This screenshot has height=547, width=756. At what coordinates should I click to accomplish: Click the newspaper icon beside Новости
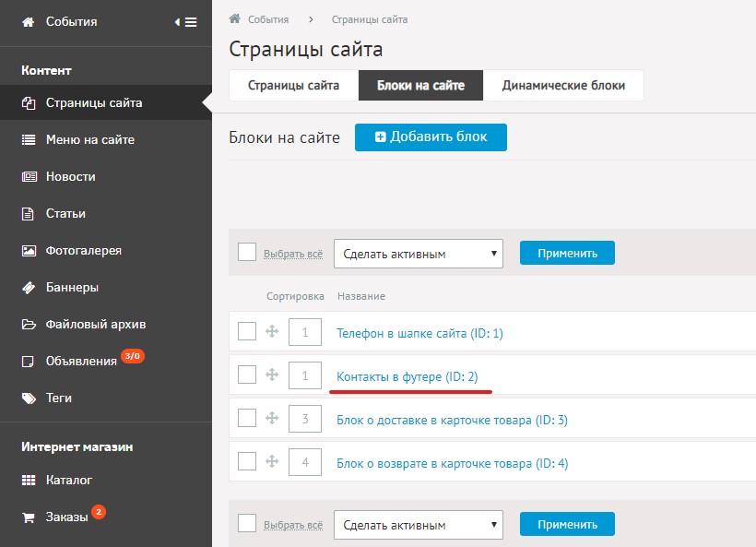29,176
